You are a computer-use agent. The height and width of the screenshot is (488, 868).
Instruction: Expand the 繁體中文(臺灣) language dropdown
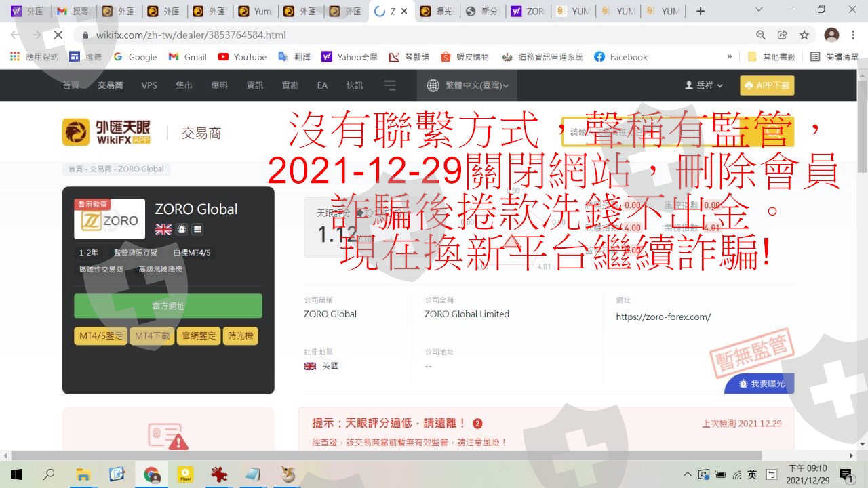tap(467, 85)
